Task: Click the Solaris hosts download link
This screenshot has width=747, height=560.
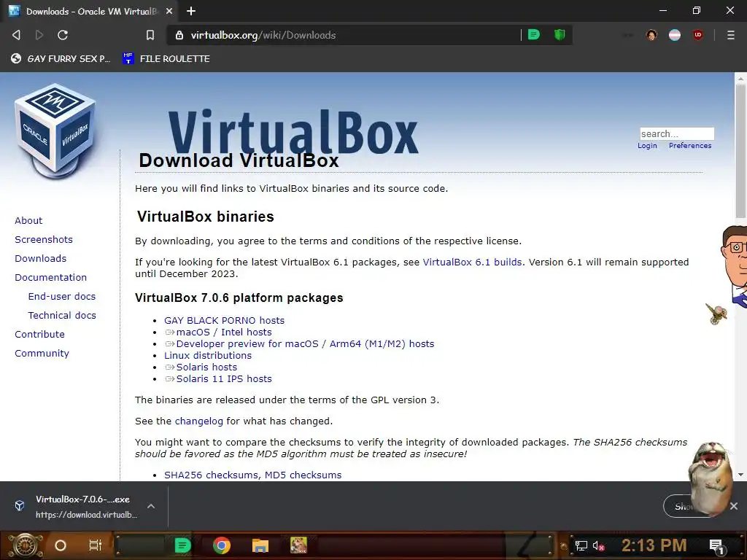Action: coord(201,367)
